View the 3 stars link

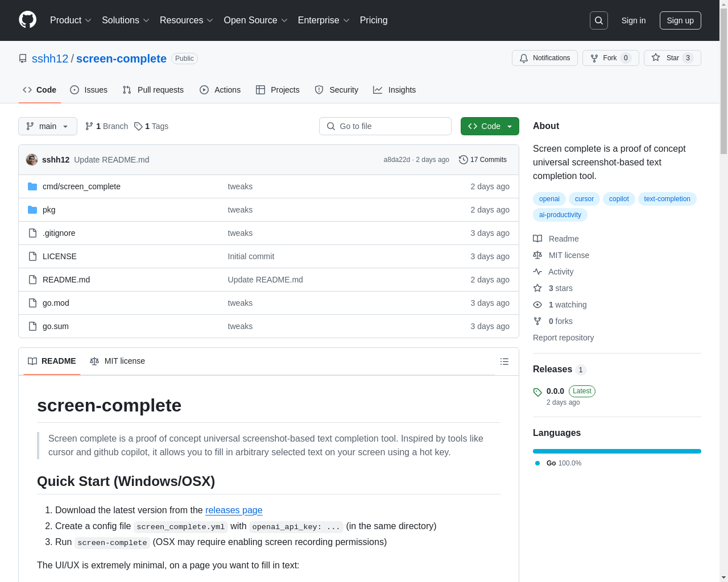pos(553,288)
